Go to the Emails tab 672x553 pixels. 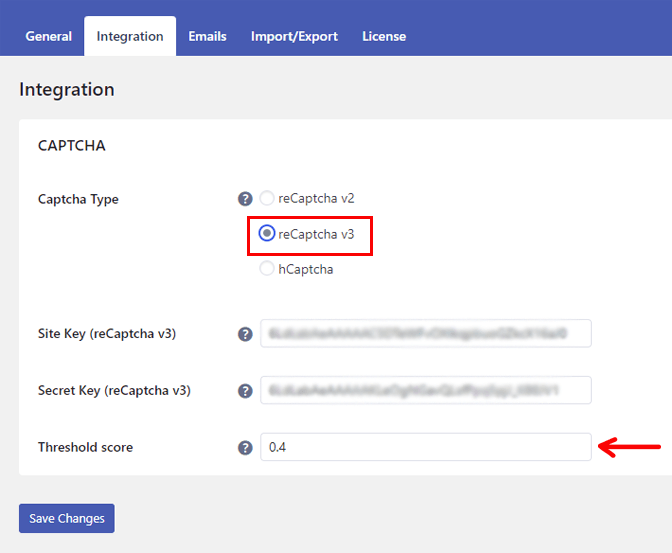pos(207,36)
